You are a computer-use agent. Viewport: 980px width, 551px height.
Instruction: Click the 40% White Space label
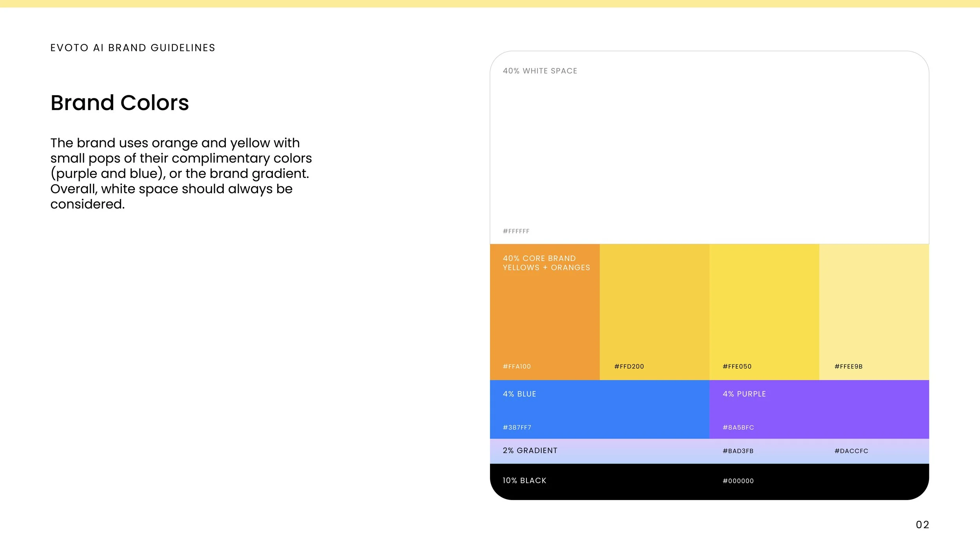[540, 71]
